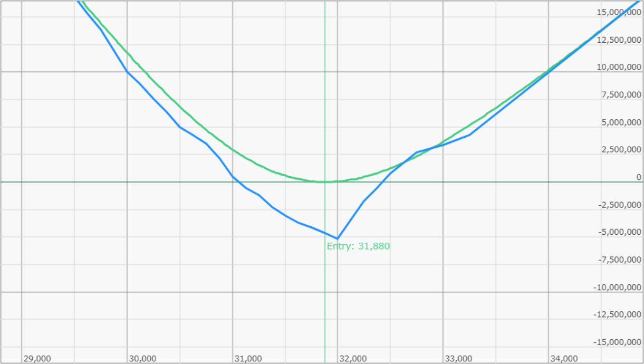Click the 30,000 x-axis label
The image size is (644, 364).
(x=143, y=359)
